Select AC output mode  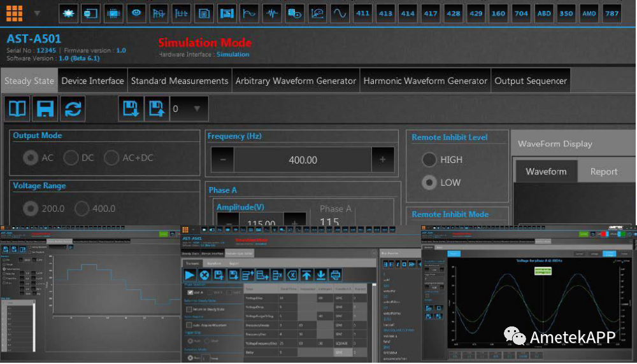[x=31, y=157]
